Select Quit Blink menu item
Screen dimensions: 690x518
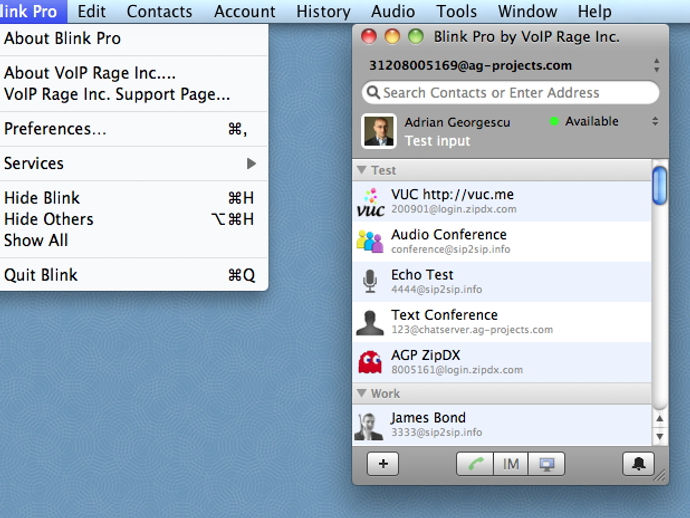pos(134,275)
